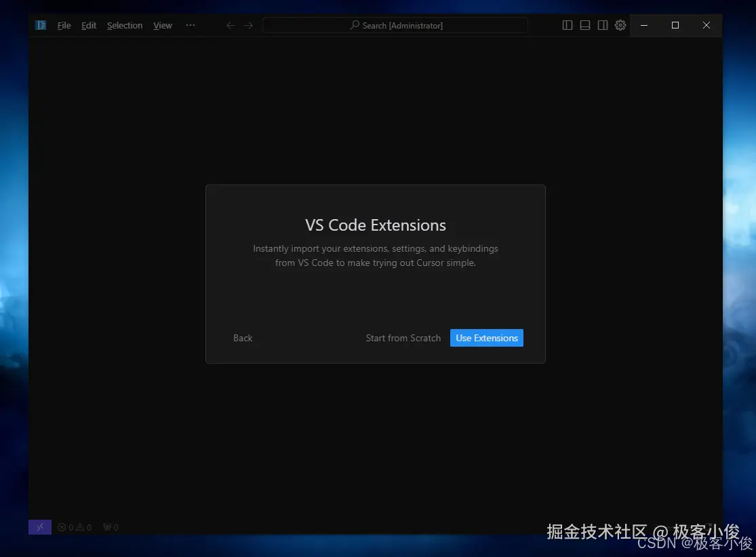This screenshot has width=756, height=557.
Task: Open the View menu
Action: (163, 26)
